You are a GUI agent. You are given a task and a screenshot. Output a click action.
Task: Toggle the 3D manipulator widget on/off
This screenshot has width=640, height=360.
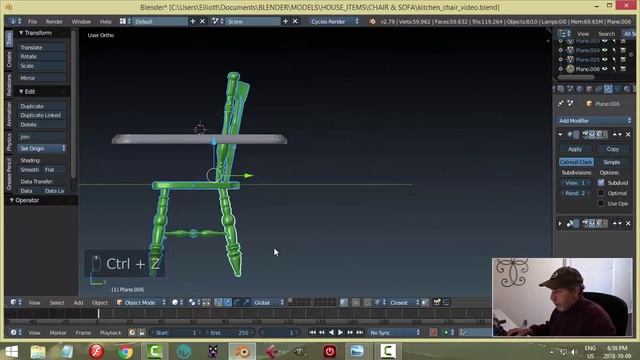click(218, 302)
